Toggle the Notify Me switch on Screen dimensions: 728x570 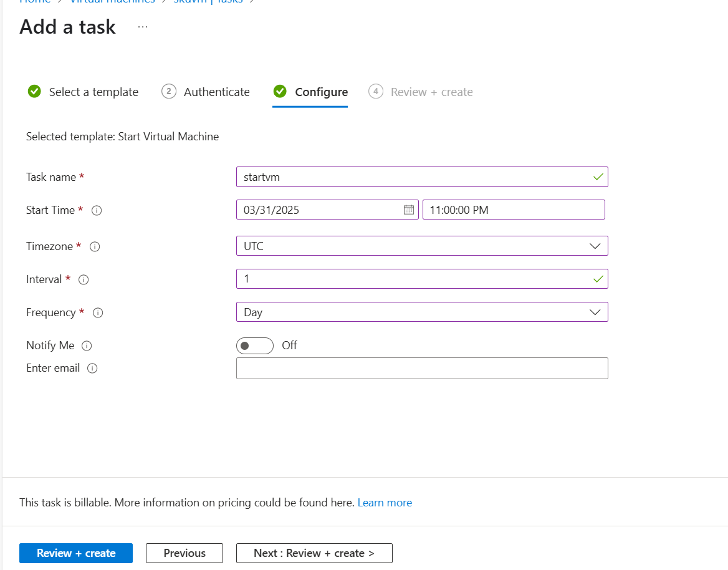coord(254,345)
